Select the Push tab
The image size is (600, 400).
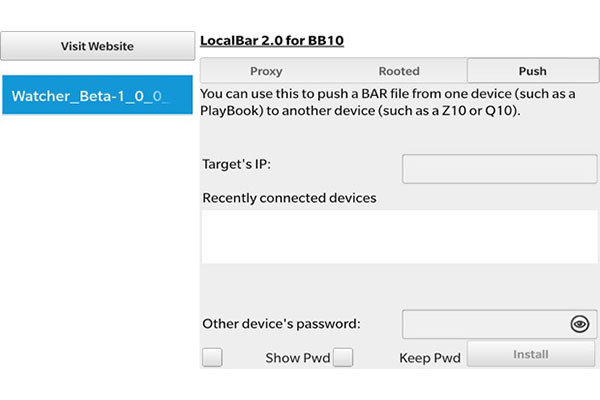(x=533, y=71)
